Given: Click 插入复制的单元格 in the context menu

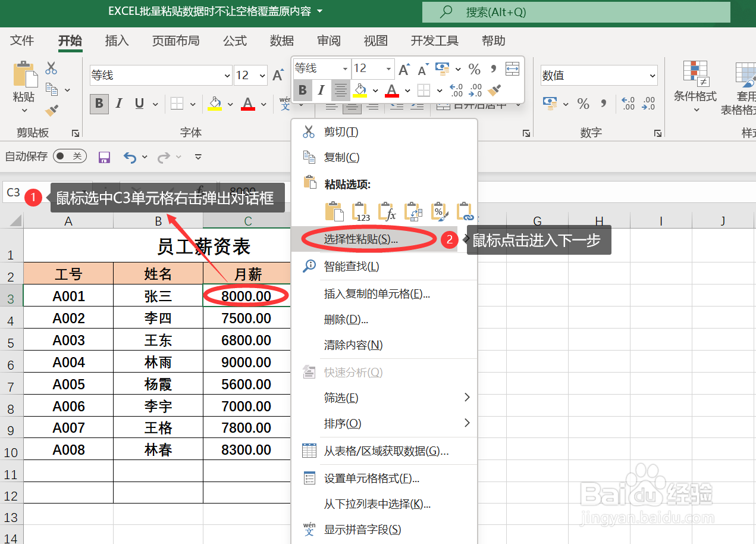Looking at the screenshot, I should click(x=377, y=294).
